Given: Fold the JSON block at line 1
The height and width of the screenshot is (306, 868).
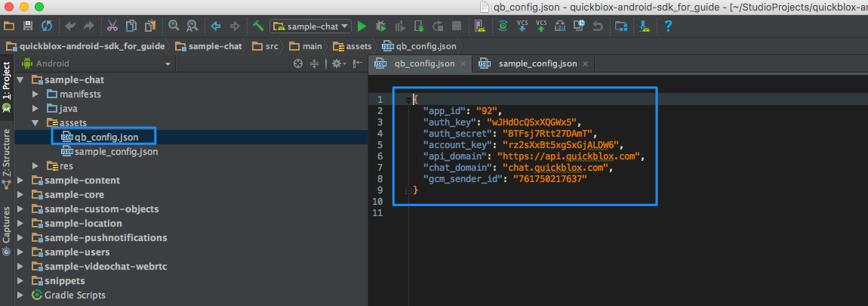Looking at the screenshot, I should click(x=408, y=100).
